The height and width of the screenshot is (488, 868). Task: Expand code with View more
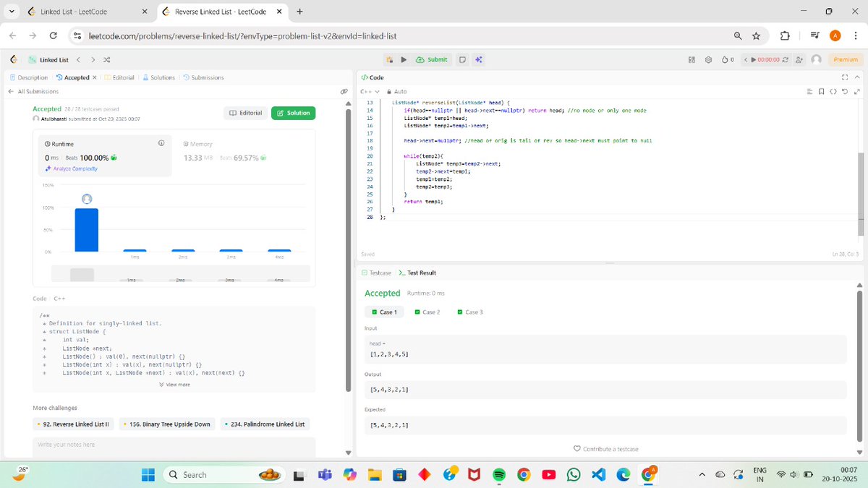[174, 385]
